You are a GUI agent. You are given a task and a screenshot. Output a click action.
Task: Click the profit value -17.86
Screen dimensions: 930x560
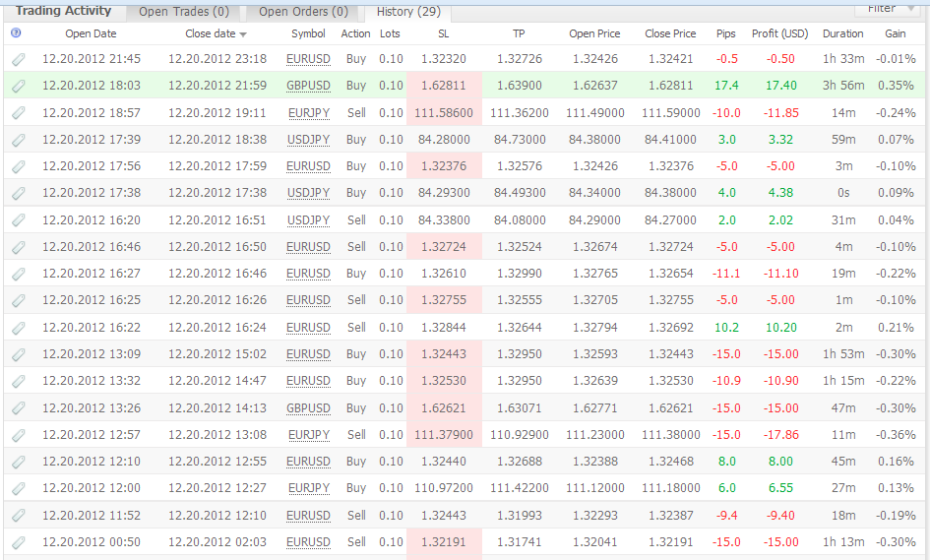click(x=781, y=435)
